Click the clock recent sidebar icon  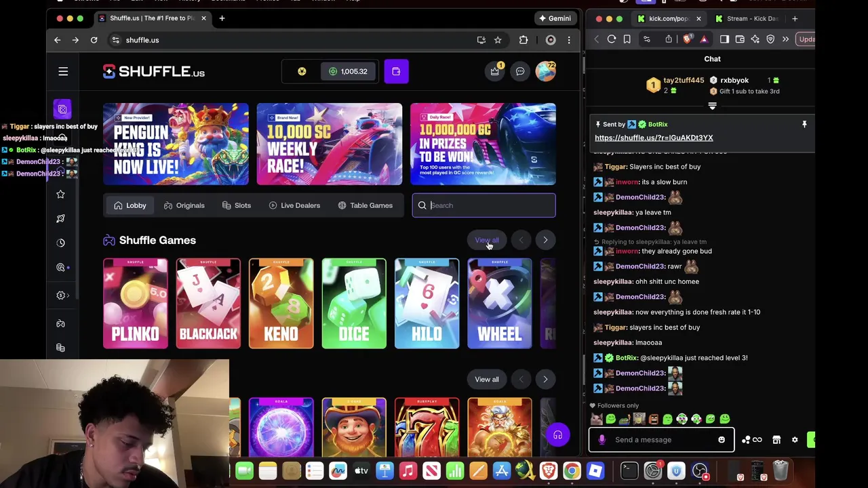click(60, 243)
